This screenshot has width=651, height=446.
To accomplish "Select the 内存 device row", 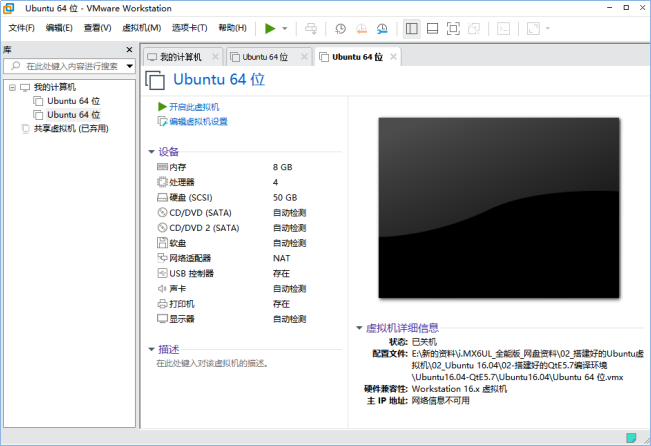I will [232, 167].
